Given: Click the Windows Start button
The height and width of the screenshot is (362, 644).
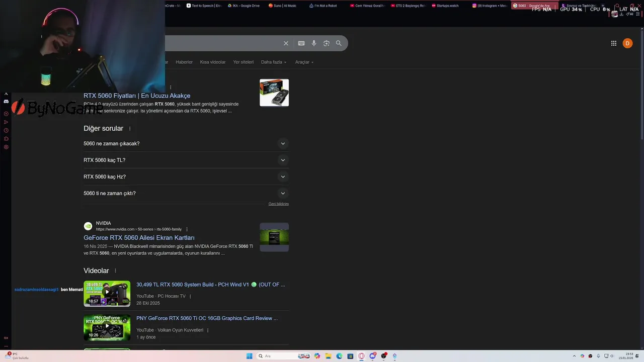Looking at the screenshot, I should pyautogui.click(x=250, y=356).
